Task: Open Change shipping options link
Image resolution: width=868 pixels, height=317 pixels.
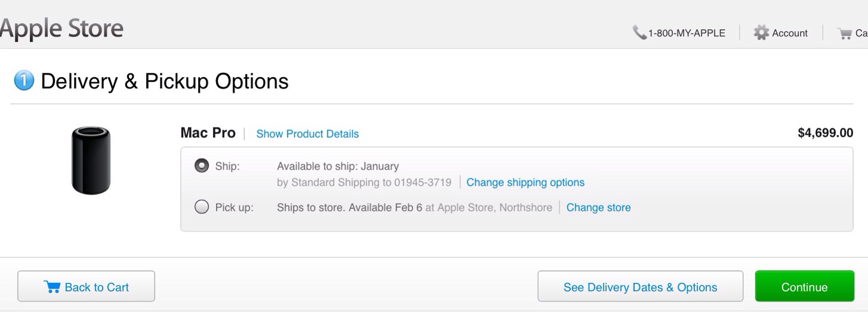Action: (x=526, y=182)
